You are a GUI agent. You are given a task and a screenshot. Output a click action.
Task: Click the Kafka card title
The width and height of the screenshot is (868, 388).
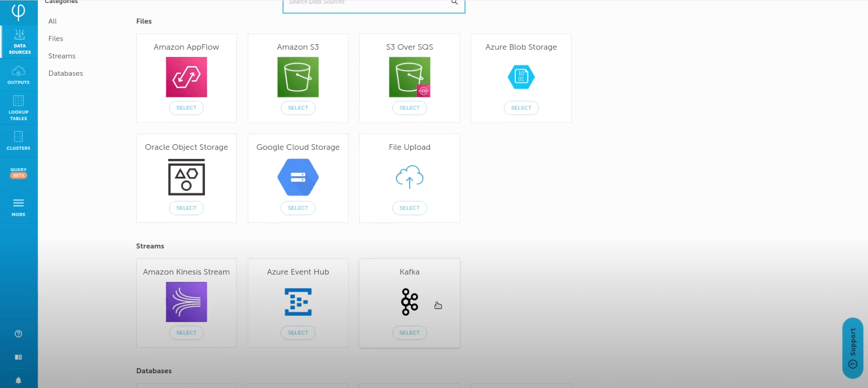pos(410,272)
